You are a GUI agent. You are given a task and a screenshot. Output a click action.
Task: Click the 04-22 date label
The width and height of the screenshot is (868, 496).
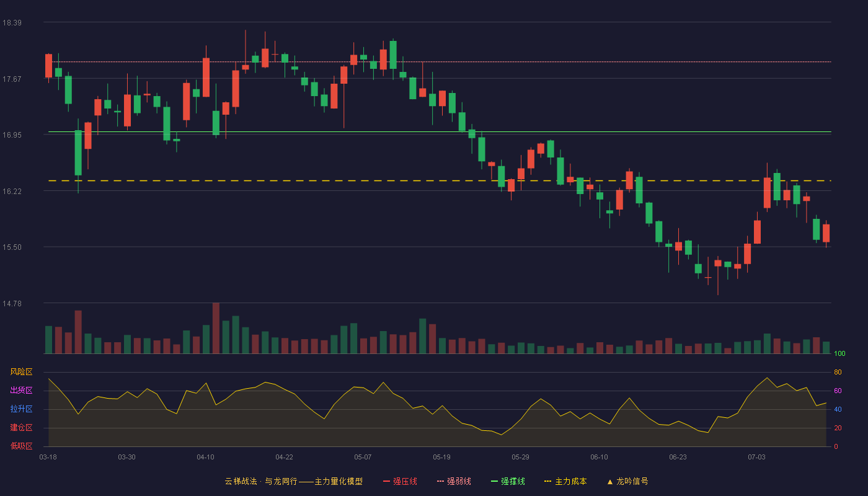pyautogui.click(x=284, y=457)
